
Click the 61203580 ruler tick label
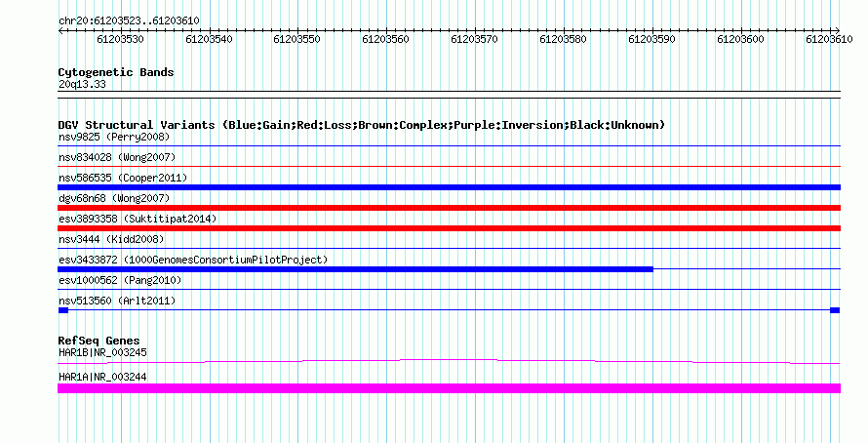click(563, 39)
